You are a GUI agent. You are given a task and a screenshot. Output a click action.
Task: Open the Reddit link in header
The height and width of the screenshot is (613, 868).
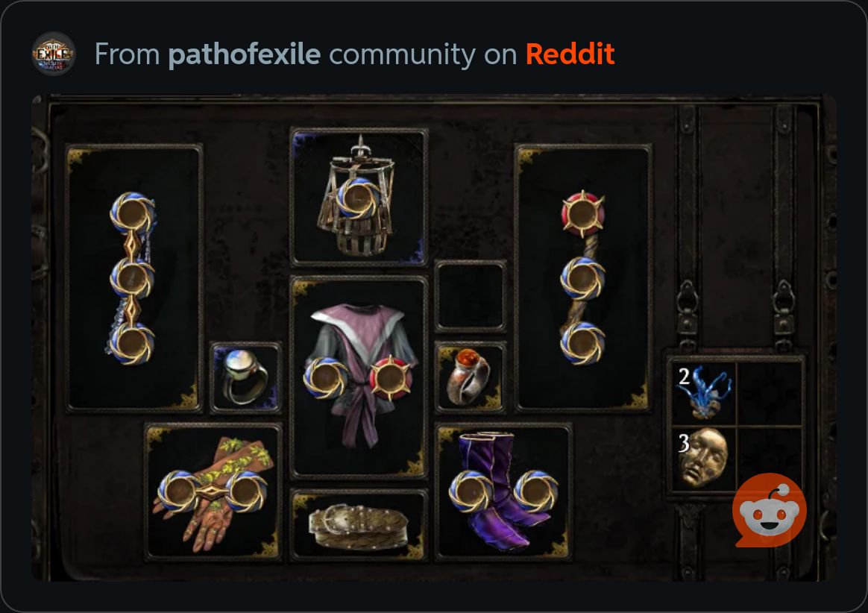point(570,54)
